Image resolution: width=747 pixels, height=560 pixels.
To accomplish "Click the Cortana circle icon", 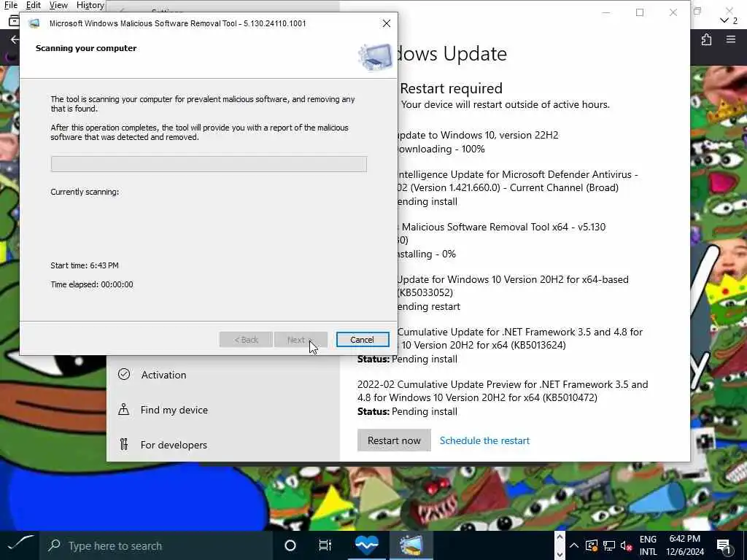I will pyautogui.click(x=290, y=545).
